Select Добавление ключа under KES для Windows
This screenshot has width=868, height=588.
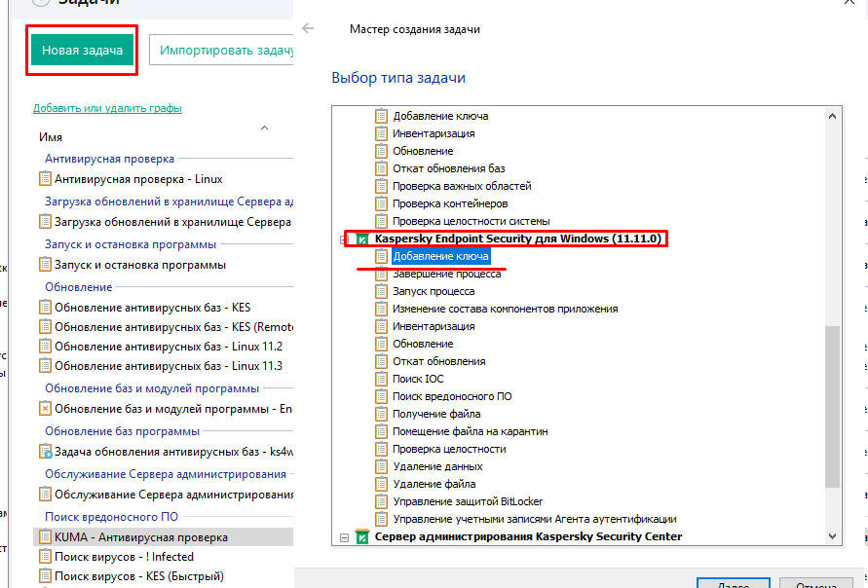click(440, 256)
